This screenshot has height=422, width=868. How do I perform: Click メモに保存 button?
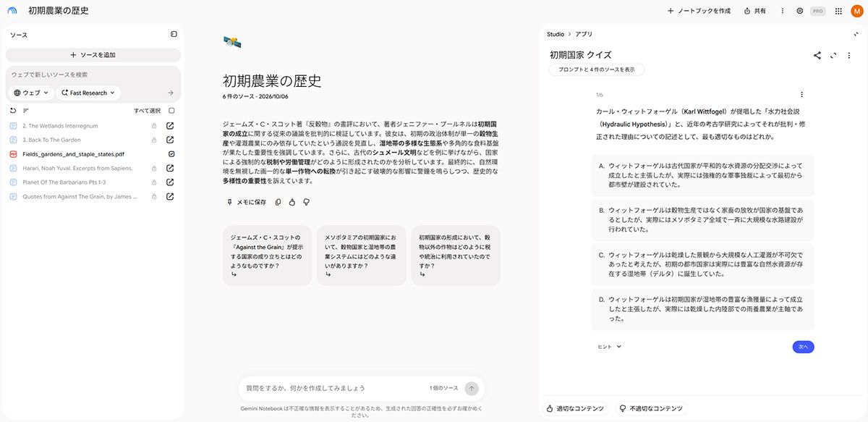click(247, 202)
